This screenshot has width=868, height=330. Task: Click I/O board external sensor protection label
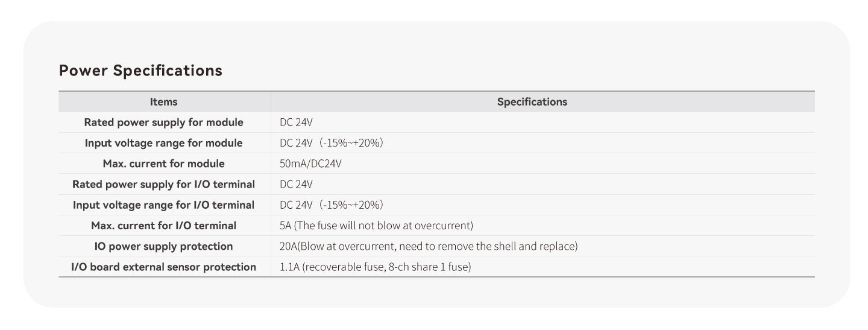coord(164,267)
